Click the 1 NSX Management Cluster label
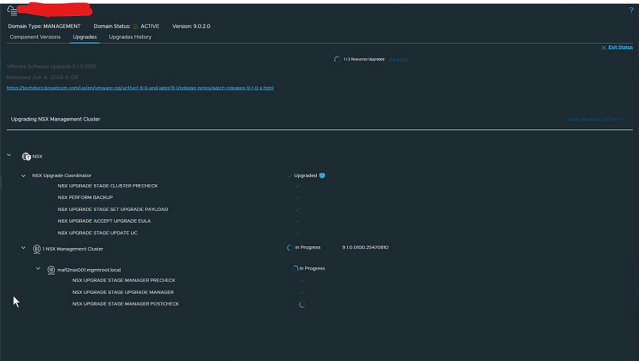Screen dimensions: 639x361 (73, 249)
